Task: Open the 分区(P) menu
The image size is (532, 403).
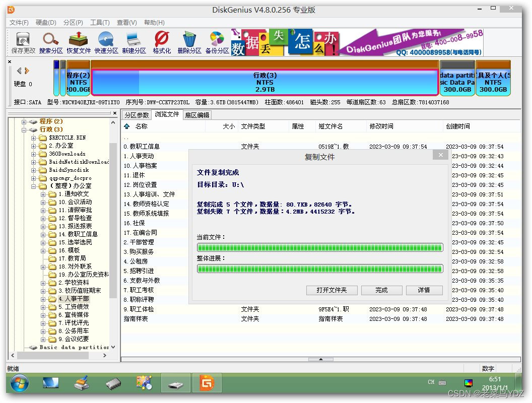Action: tap(73, 22)
